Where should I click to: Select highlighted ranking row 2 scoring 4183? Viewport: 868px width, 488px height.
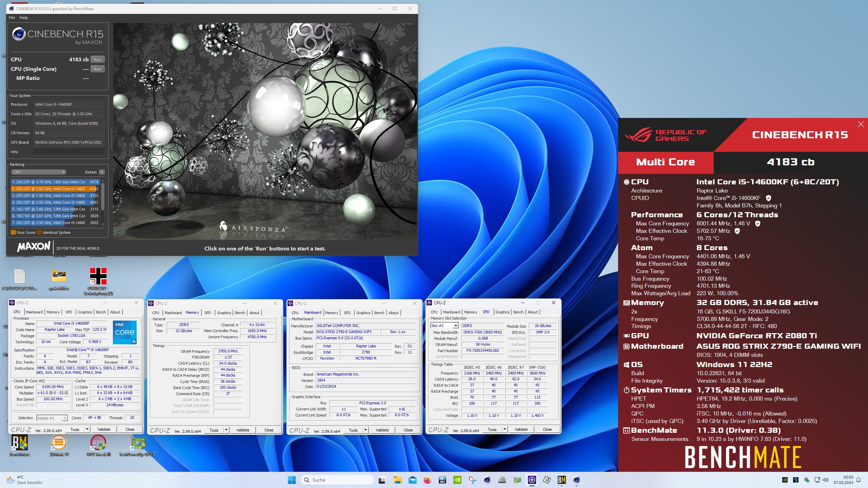[55, 189]
